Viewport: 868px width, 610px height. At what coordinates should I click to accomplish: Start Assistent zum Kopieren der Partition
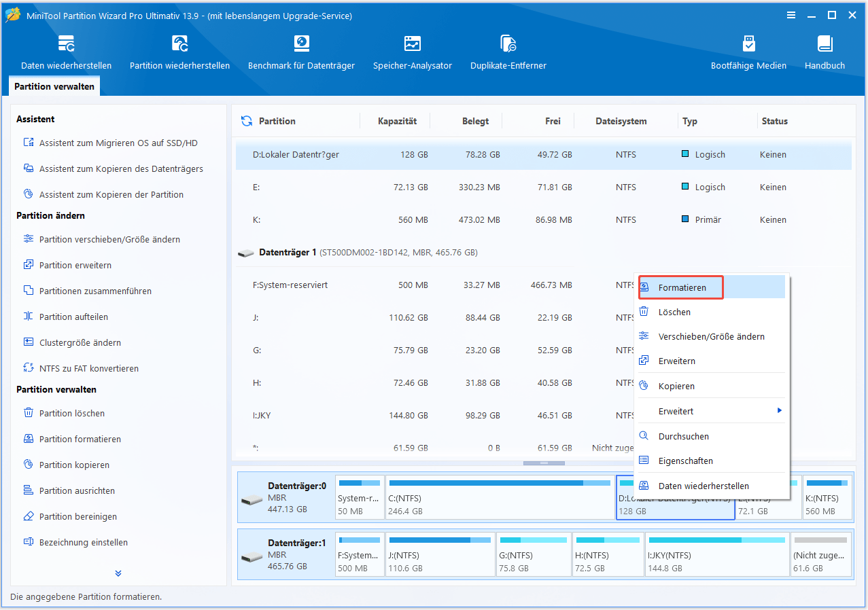103,194
